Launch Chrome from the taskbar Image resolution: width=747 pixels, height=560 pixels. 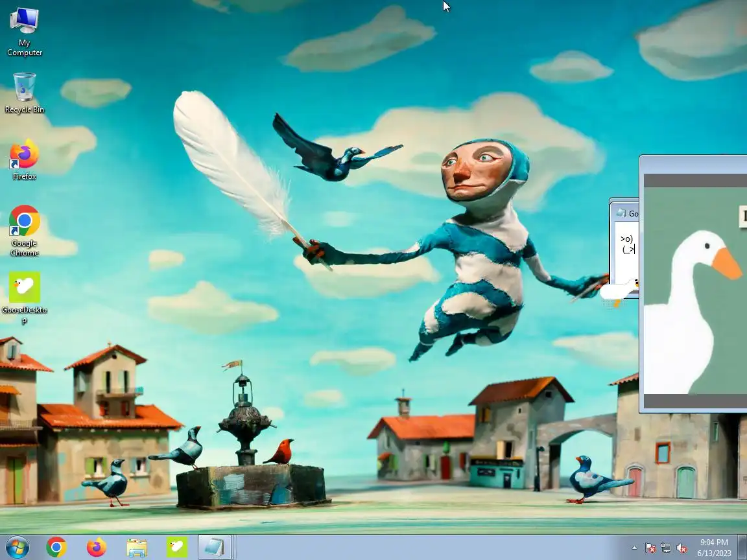[56, 548]
